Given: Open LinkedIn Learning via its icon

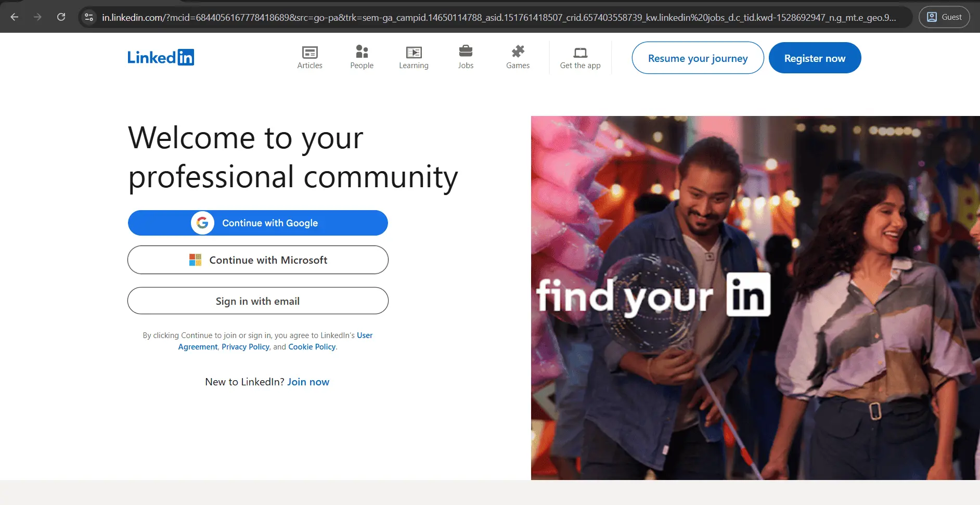Looking at the screenshot, I should (x=414, y=53).
